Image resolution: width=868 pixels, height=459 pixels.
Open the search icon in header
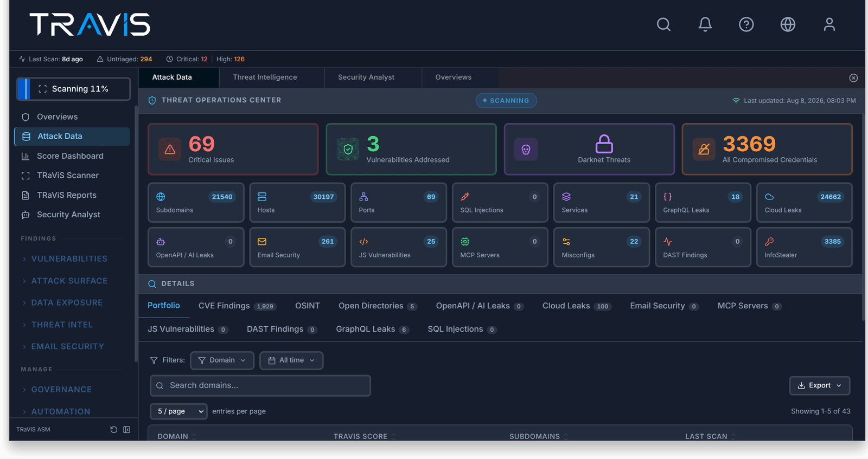[663, 24]
